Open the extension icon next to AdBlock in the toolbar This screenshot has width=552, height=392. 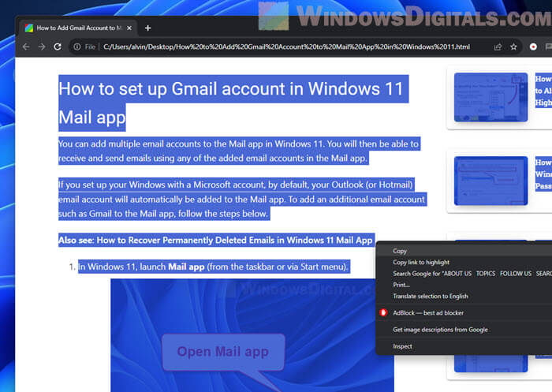click(x=549, y=47)
